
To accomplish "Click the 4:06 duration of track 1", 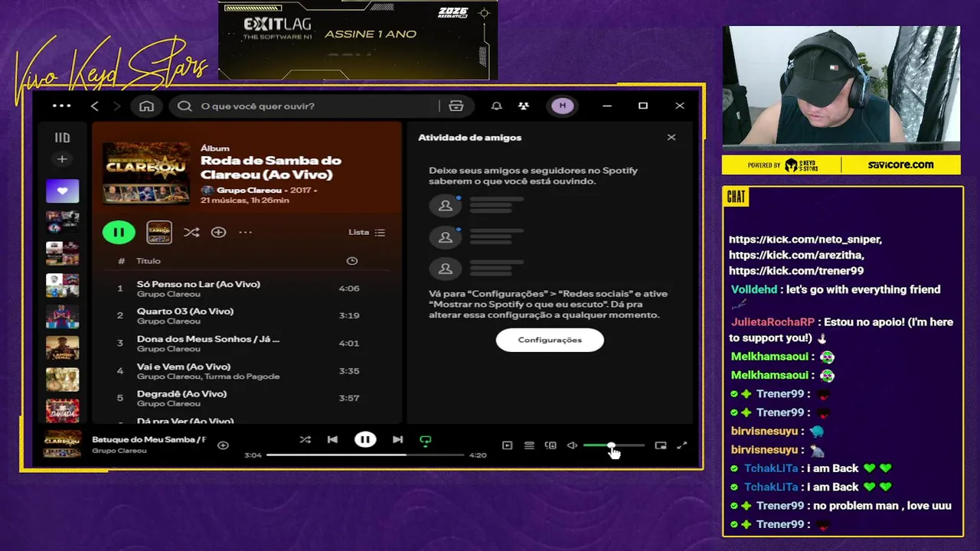I will pyautogui.click(x=349, y=289).
